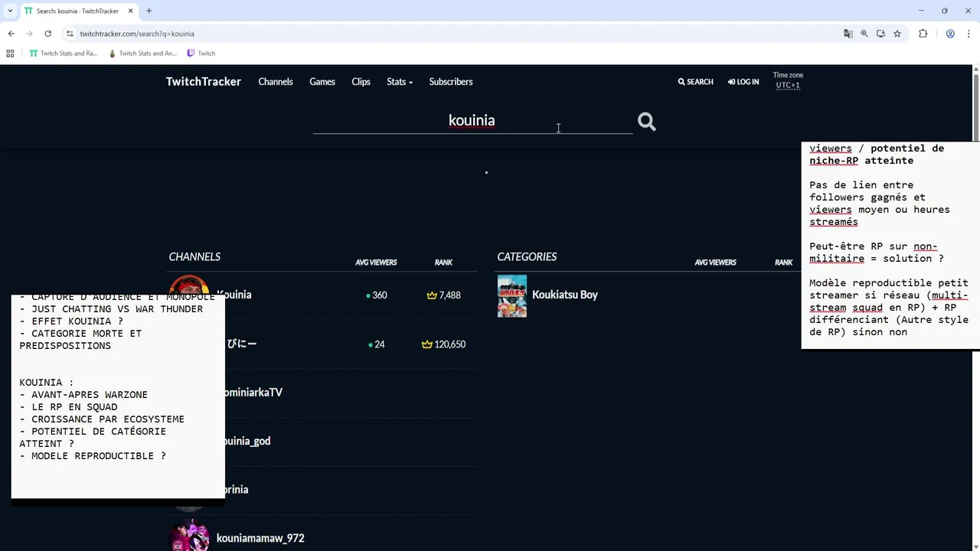The width and height of the screenshot is (980, 551).
Task: Click 'niche-RP' in the right note
Action: (x=834, y=161)
